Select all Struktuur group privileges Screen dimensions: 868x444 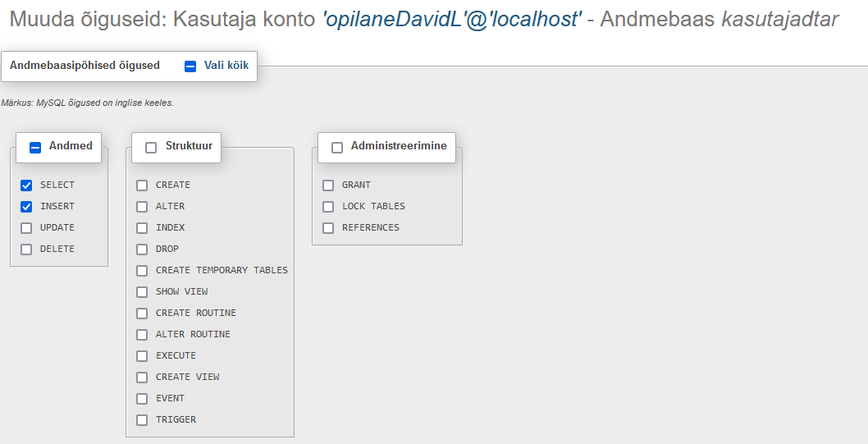click(151, 148)
